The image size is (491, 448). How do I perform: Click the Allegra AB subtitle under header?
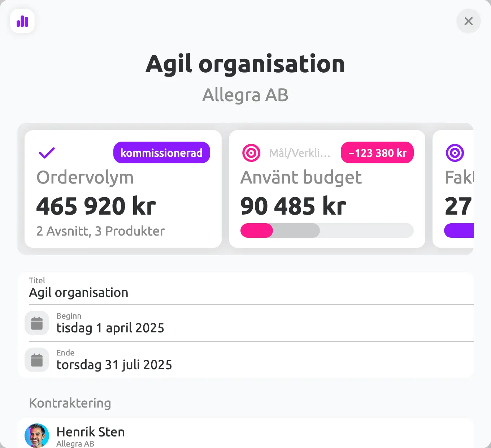click(x=245, y=95)
